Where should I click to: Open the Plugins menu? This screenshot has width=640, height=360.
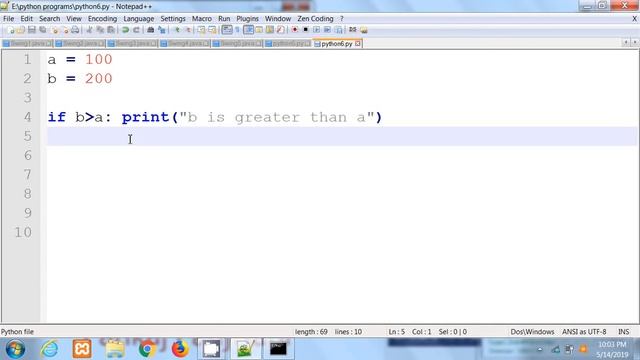pos(247,19)
